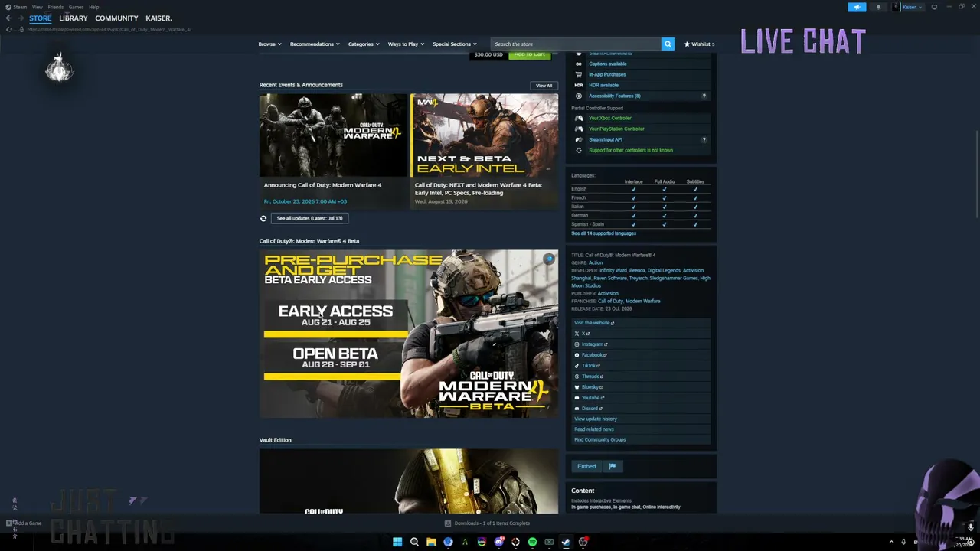
Task: Click the Embed button
Action: (x=586, y=466)
